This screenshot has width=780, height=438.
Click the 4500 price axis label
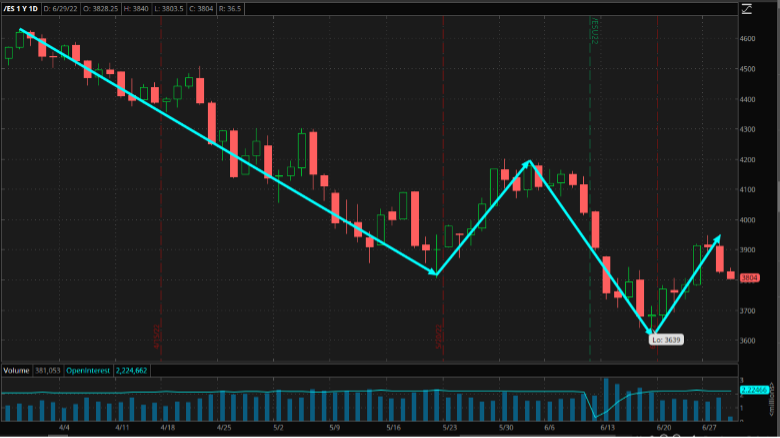748,69
